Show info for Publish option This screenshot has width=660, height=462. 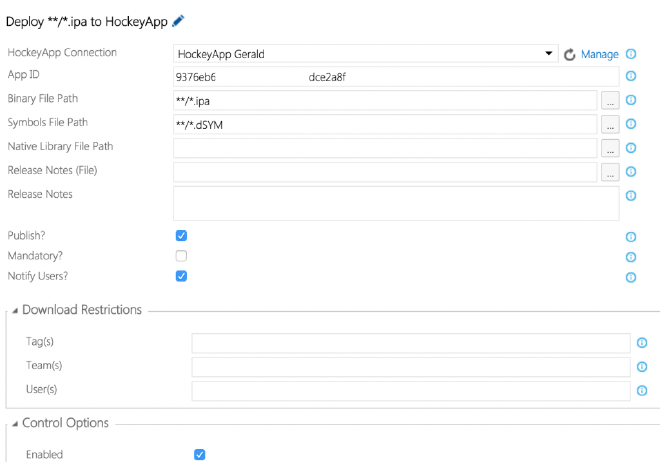[x=631, y=237]
